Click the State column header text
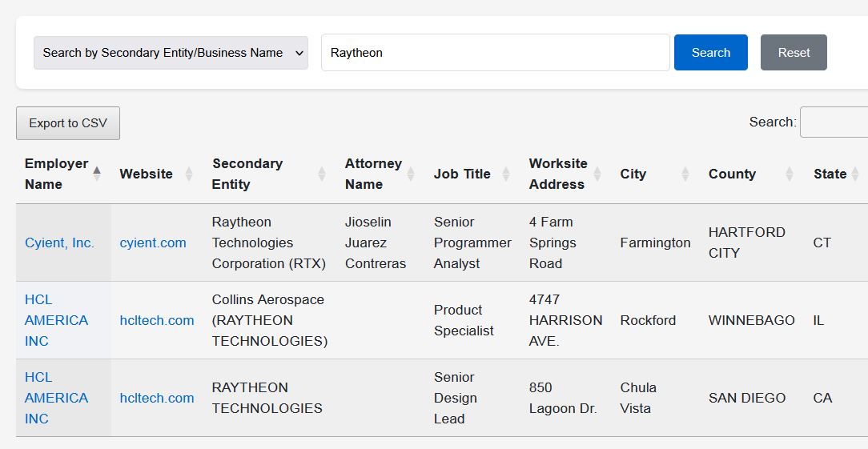Viewport: 868px width, 449px height. click(830, 174)
